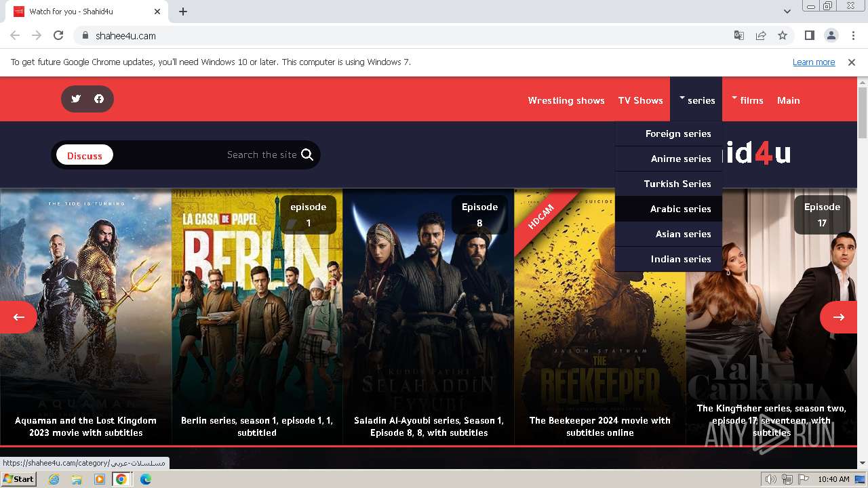Select Arabic series from menu

[668, 209]
